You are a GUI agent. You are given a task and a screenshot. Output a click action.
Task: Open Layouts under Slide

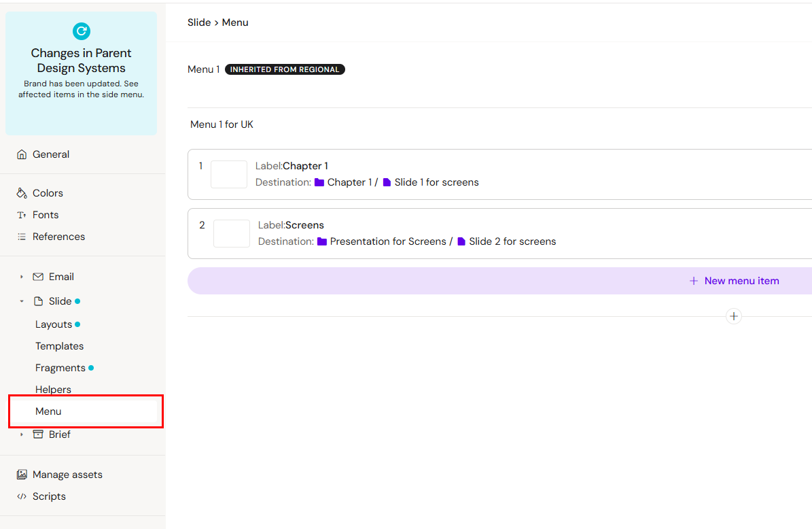54,324
